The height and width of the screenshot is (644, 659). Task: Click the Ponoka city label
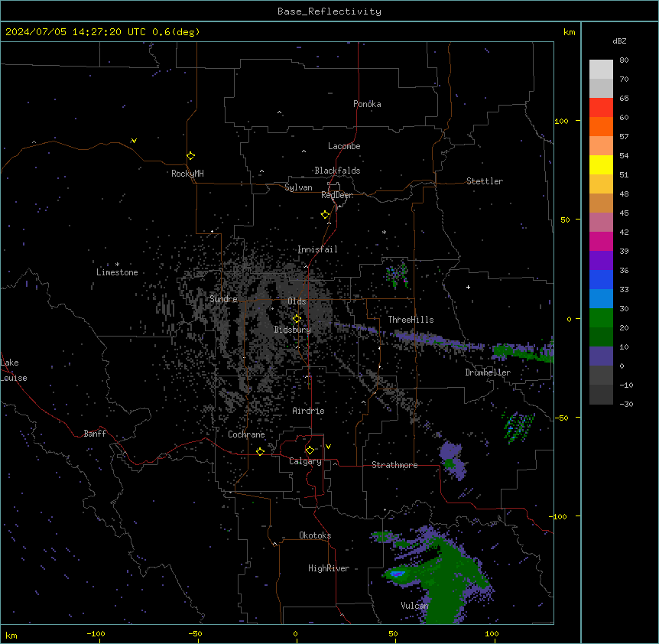(x=367, y=104)
